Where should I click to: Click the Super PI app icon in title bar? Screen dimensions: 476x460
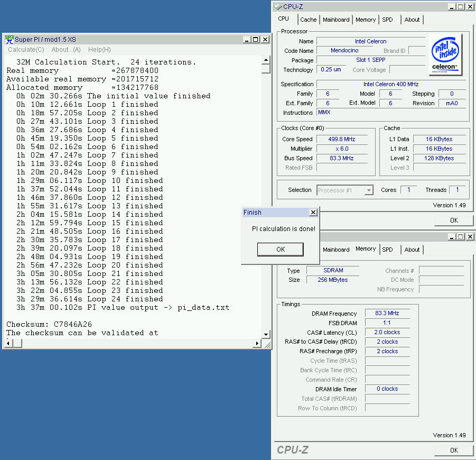pos(10,40)
